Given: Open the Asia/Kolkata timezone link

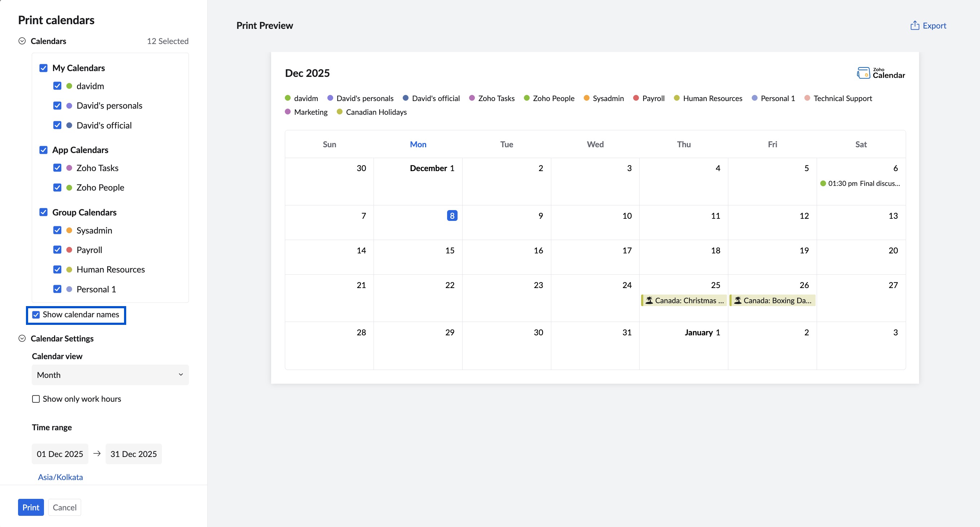Looking at the screenshot, I should 60,477.
